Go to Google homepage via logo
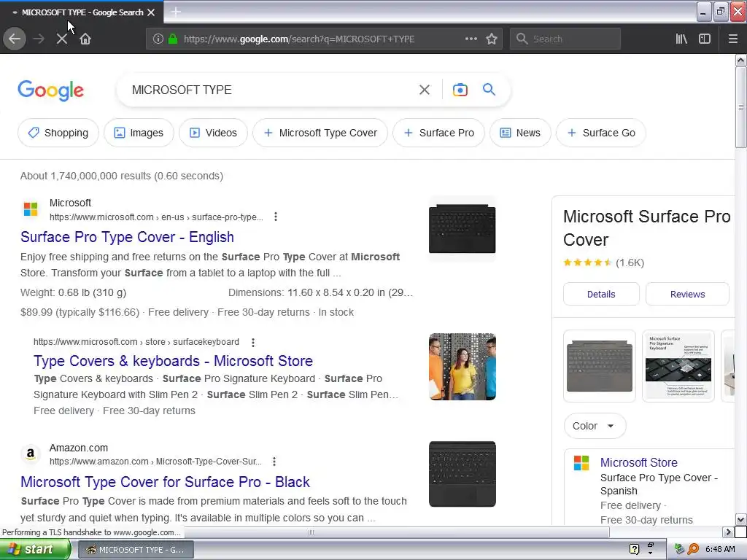Image resolution: width=747 pixels, height=560 pixels. coord(51,90)
